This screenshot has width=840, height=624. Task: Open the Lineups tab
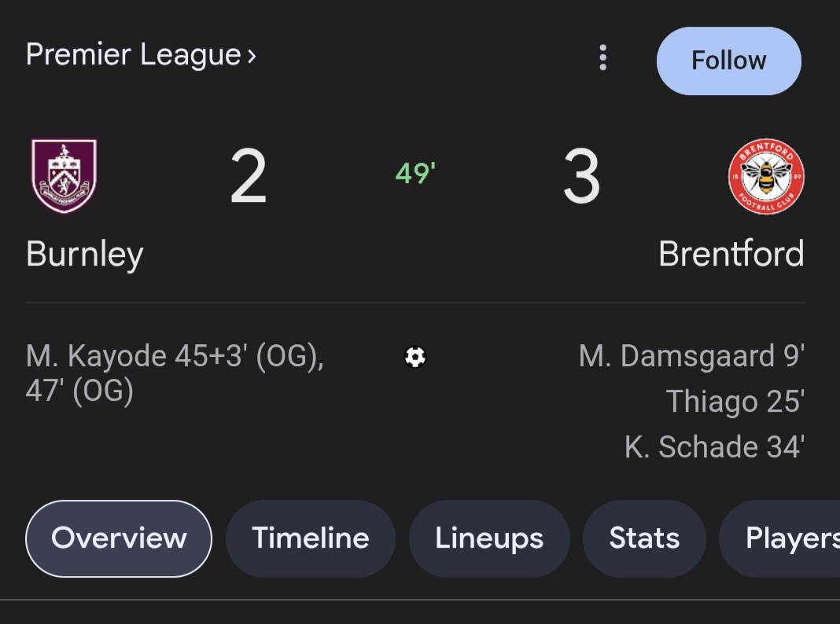pos(489,538)
